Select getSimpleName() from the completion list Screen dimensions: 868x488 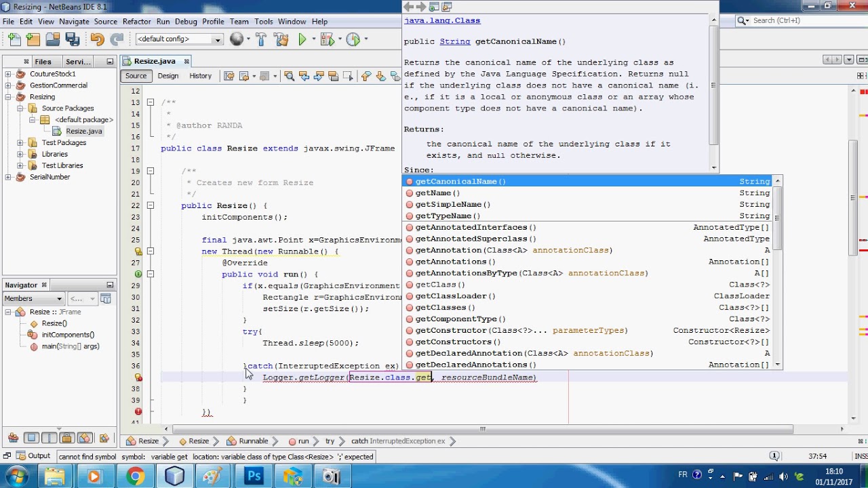click(x=452, y=205)
